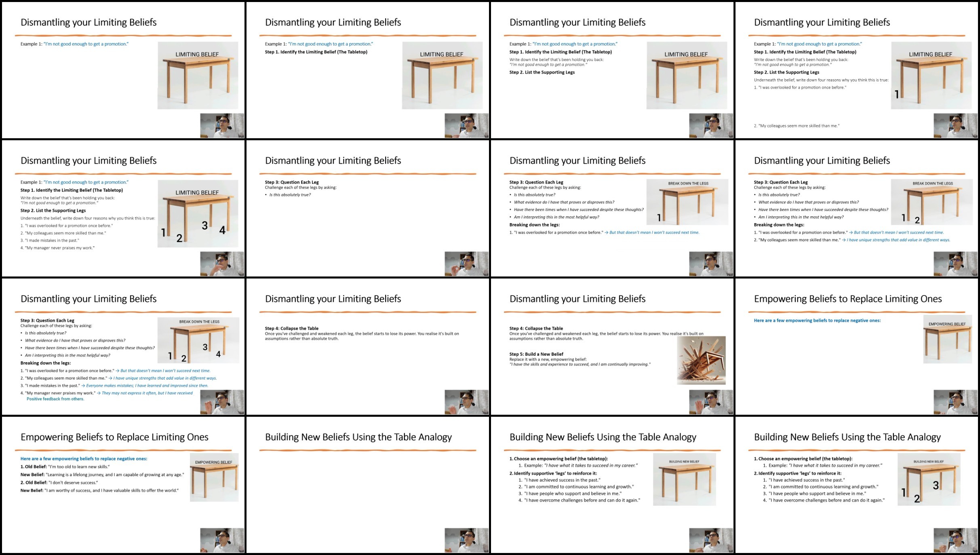Click the quote "I have the skills and experience to succeed"
Screen dimensions: 980x555
[x=580, y=364]
